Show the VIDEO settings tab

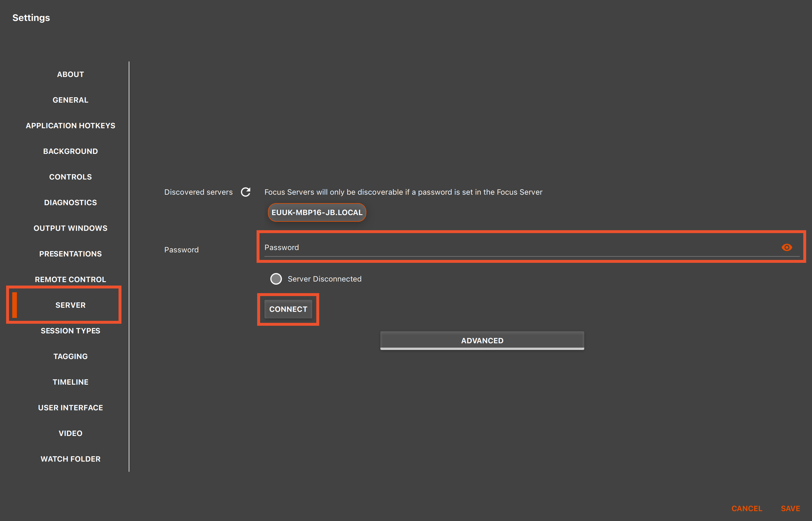tap(70, 433)
